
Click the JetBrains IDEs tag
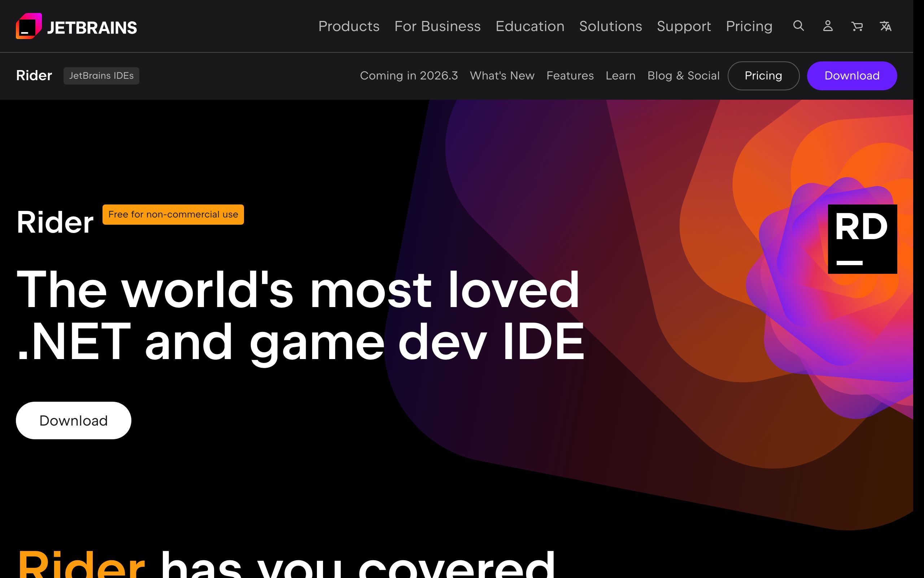pyautogui.click(x=101, y=76)
